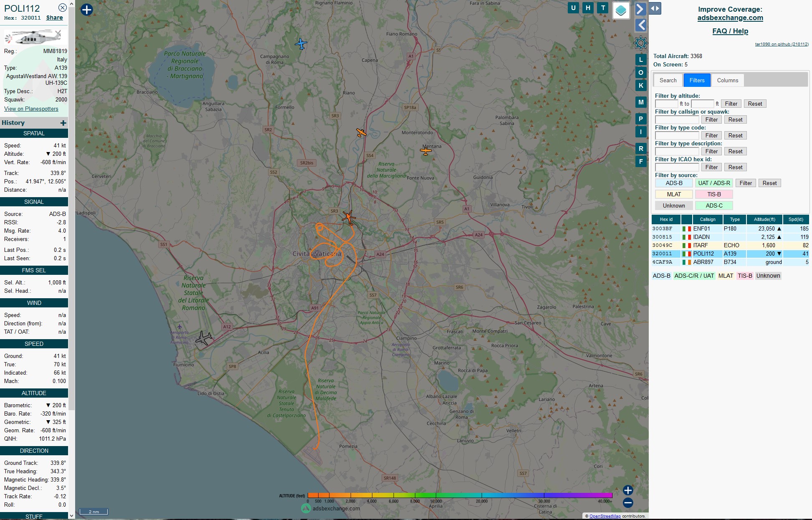Open the map layer selector icon

point(621,10)
